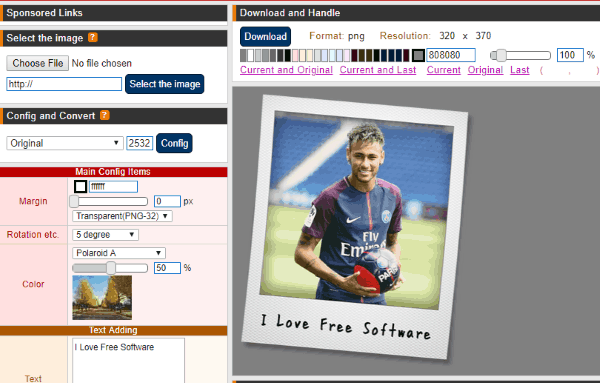Open the Current and Last view link
The height and width of the screenshot is (383, 600).
coord(378,70)
